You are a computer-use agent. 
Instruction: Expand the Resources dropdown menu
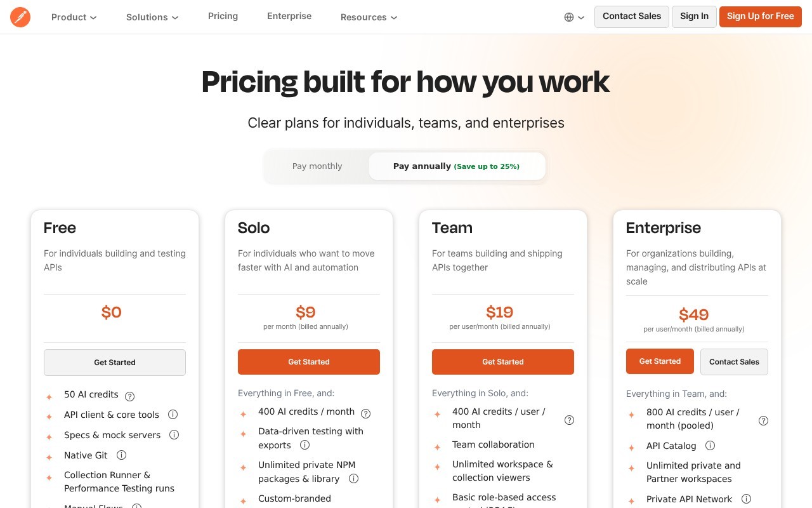click(369, 17)
